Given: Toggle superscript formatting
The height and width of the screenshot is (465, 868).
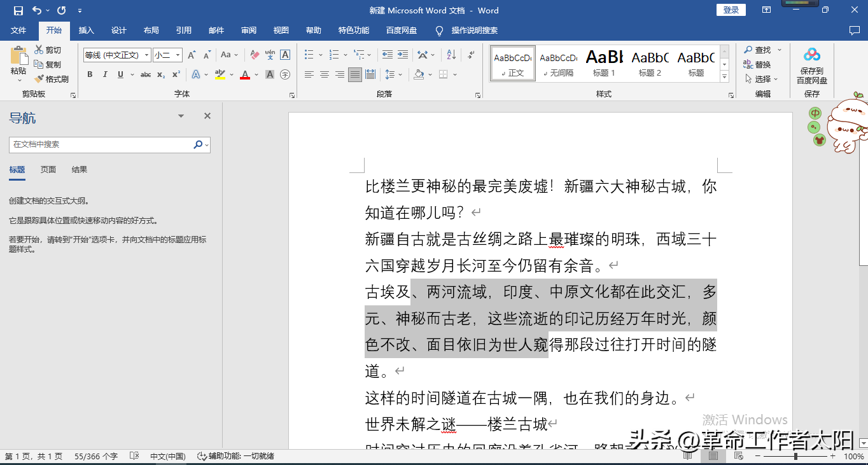Looking at the screenshot, I should click(x=176, y=74).
